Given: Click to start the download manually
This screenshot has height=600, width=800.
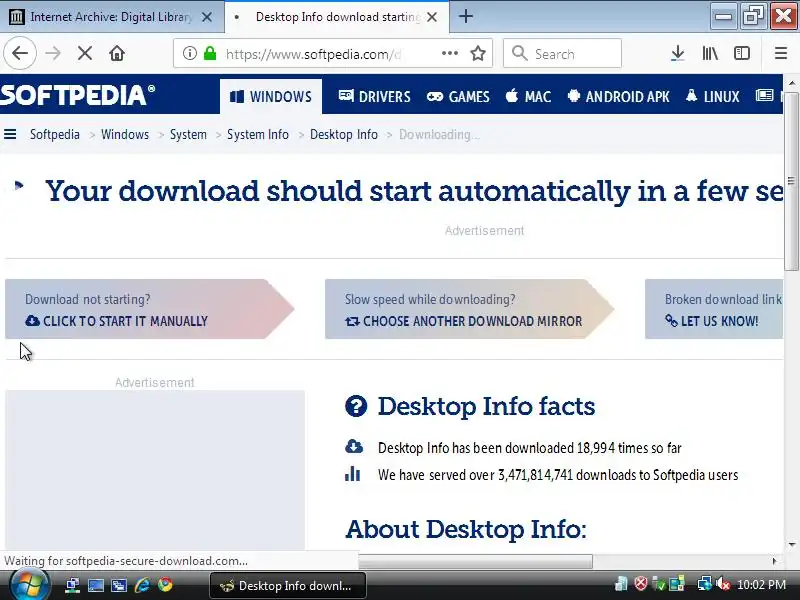Looking at the screenshot, I should 149,309.
